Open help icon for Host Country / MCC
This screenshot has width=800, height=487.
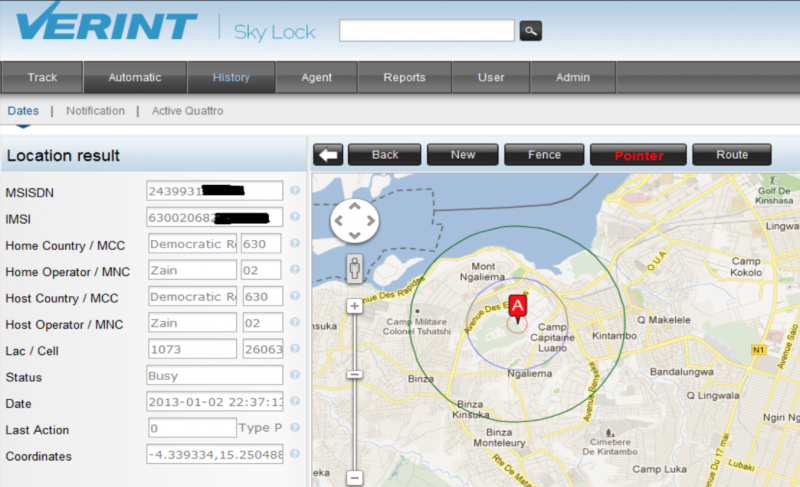coord(295,296)
